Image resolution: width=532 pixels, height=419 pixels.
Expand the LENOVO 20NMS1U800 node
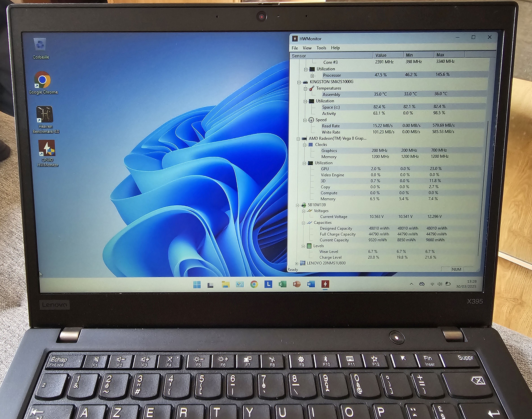[297, 264]
